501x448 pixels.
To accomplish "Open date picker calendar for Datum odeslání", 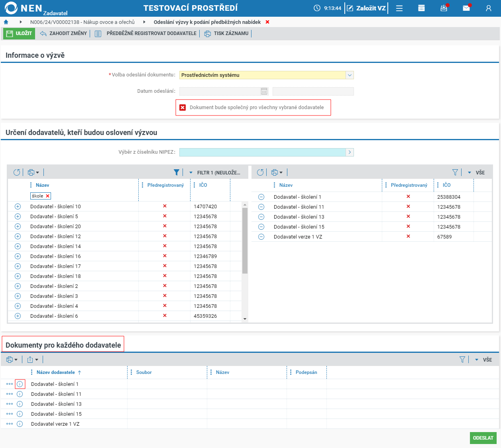I will click(x=264, y=91).
